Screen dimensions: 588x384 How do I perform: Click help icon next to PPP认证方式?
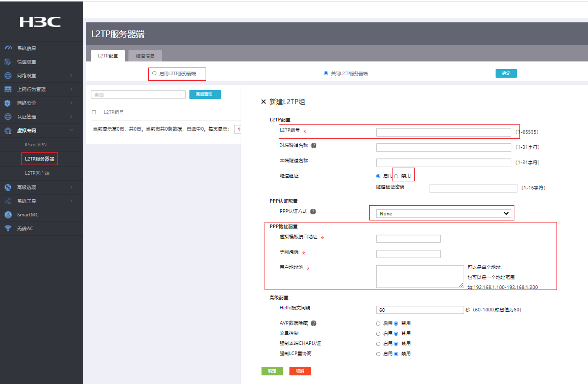pyautogui.click(x=313, y=211)
